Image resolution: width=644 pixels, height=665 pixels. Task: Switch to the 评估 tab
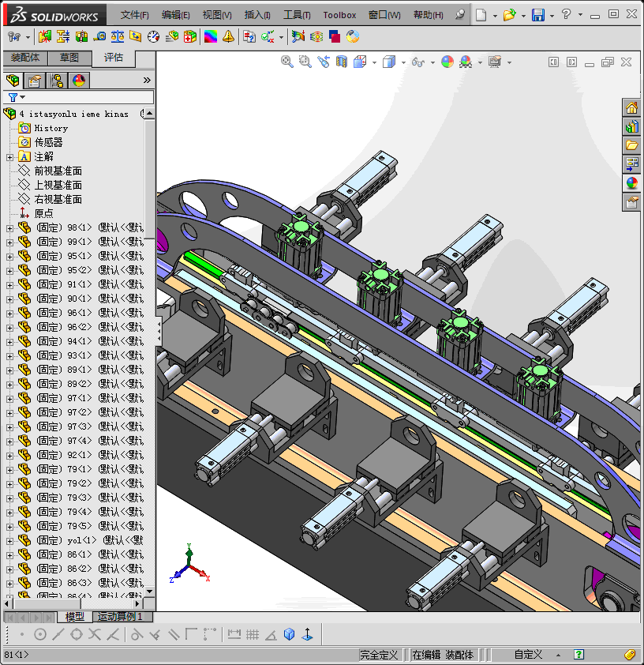[x=114, y=58]
